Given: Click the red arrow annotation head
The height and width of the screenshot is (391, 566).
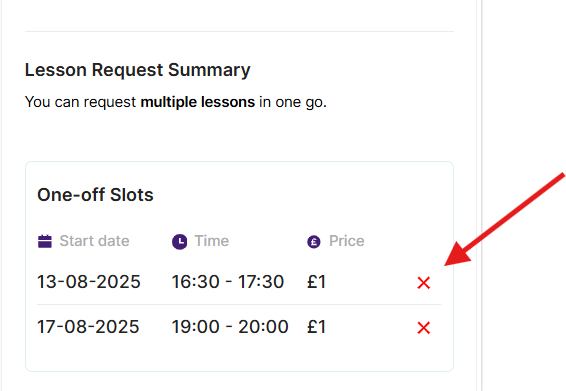Looking at the screenshot, I should pyautogui.click(x=458, y=255).
